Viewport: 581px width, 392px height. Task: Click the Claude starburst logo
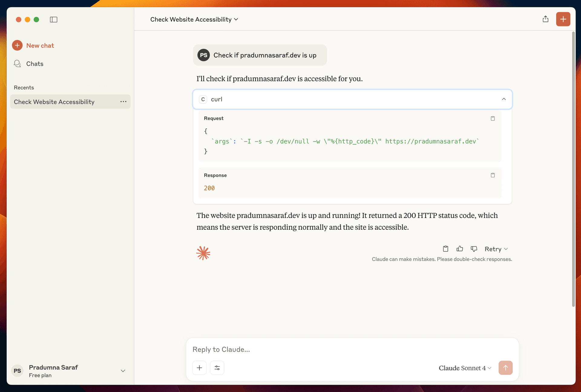coord(203,253)
